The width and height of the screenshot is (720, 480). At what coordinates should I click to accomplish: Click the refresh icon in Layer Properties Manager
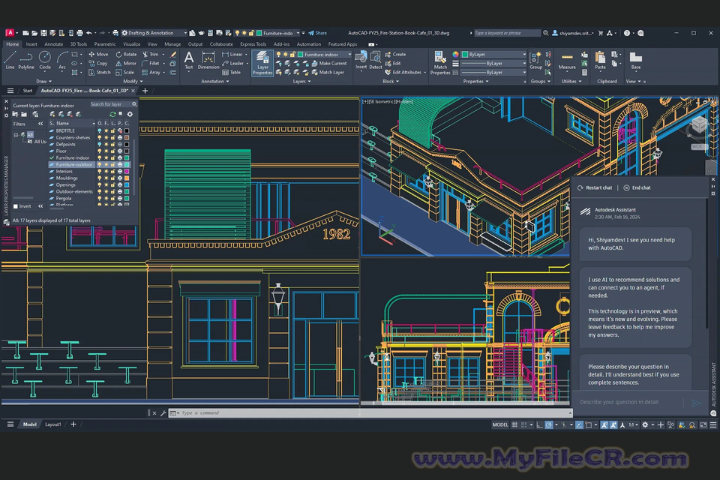click(x=112, y=114)
